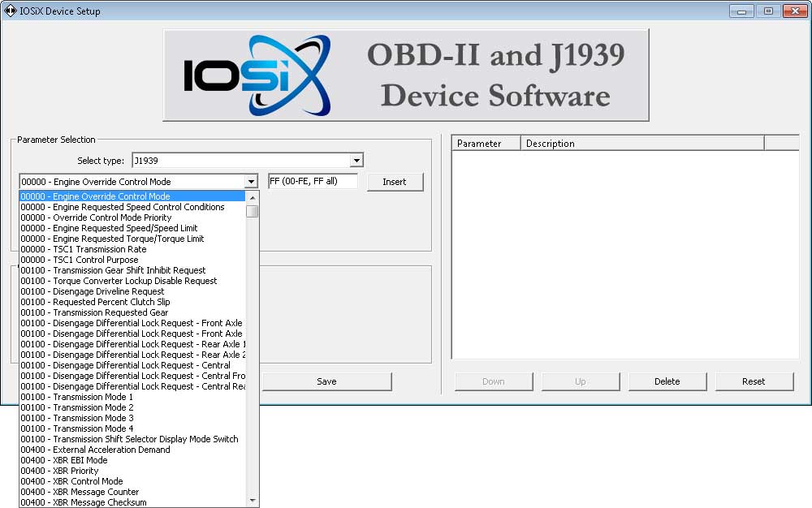
Task: Click the Description column header
Action: (x=642, y=144)
